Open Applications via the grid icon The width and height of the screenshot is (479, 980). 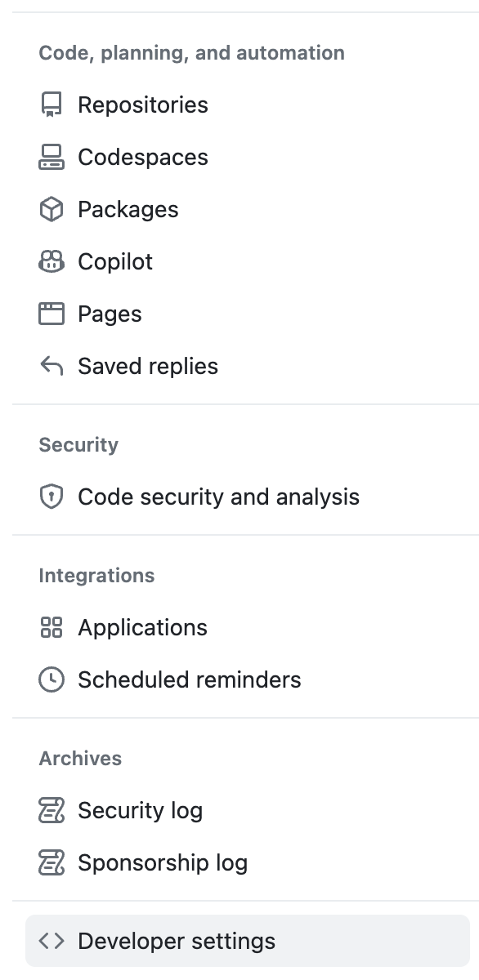click(51, 627)
